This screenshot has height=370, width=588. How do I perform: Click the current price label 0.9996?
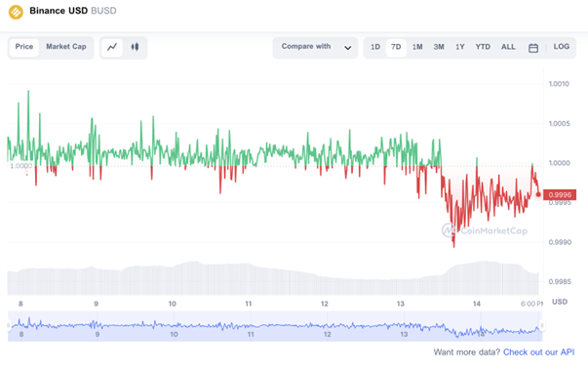(560, 194)
